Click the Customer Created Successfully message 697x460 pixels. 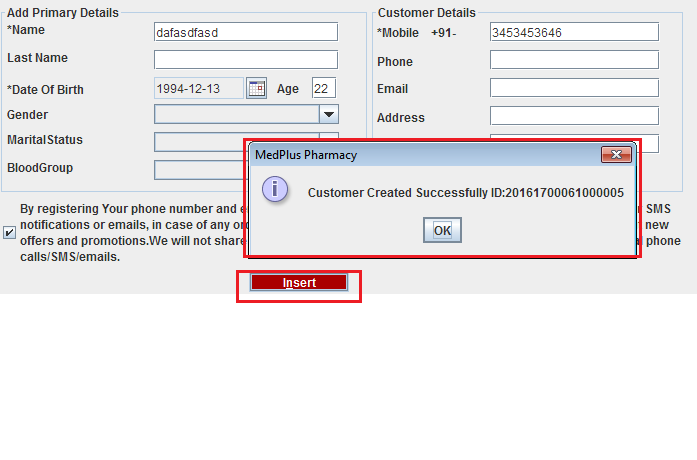click(x=466, y=193)
